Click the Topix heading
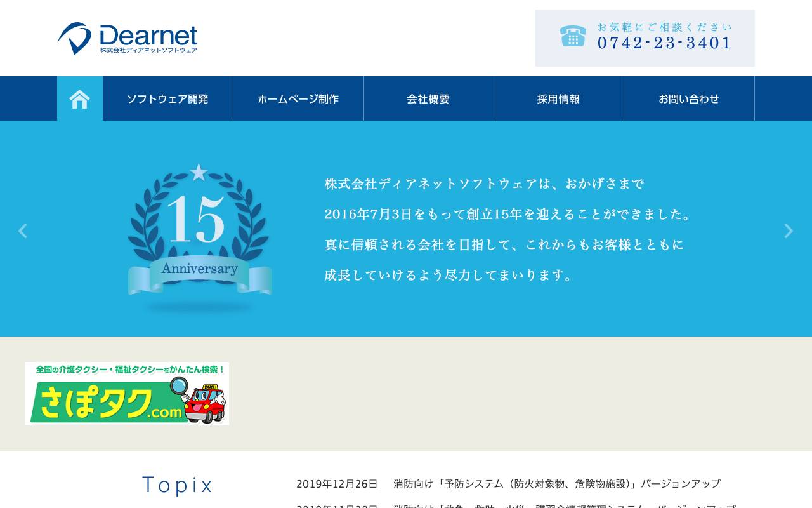 click(178, 485)
